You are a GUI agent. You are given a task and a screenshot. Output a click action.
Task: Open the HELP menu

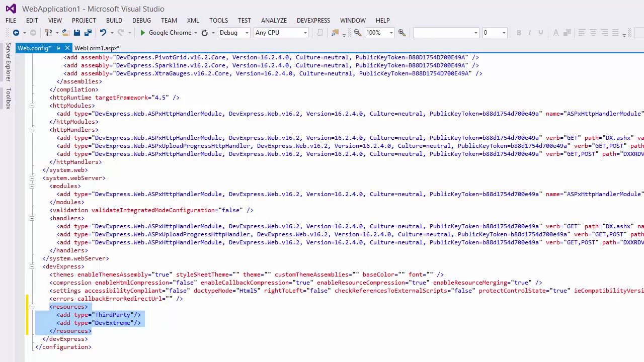(x=382, y=21)
